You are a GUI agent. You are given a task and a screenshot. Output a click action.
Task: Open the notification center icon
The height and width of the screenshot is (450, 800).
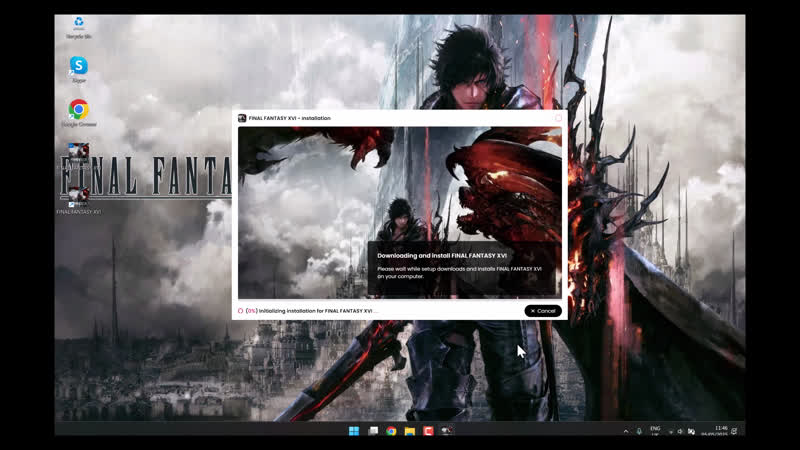(734, 431)
